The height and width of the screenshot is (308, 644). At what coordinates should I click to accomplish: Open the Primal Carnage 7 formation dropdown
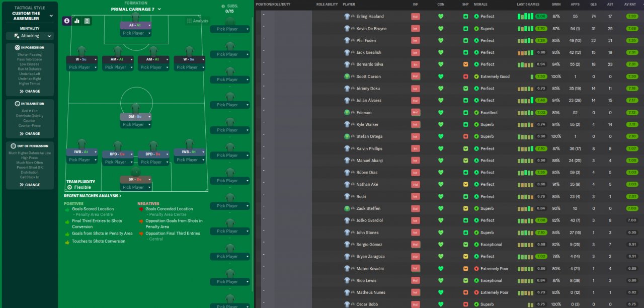point(136,9)
